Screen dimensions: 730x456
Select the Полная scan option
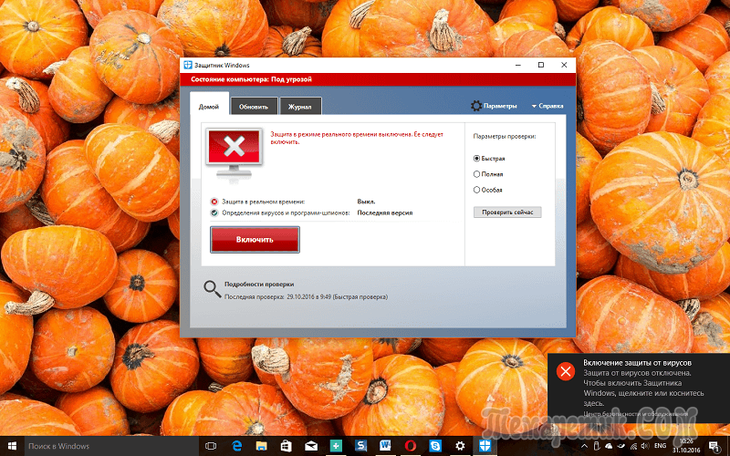[x=488, y=174]
